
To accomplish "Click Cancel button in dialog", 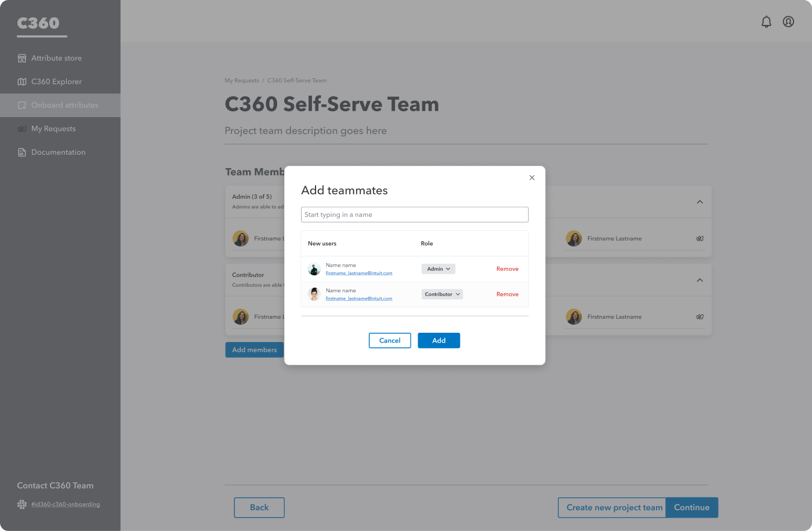I will coord(390,341).
